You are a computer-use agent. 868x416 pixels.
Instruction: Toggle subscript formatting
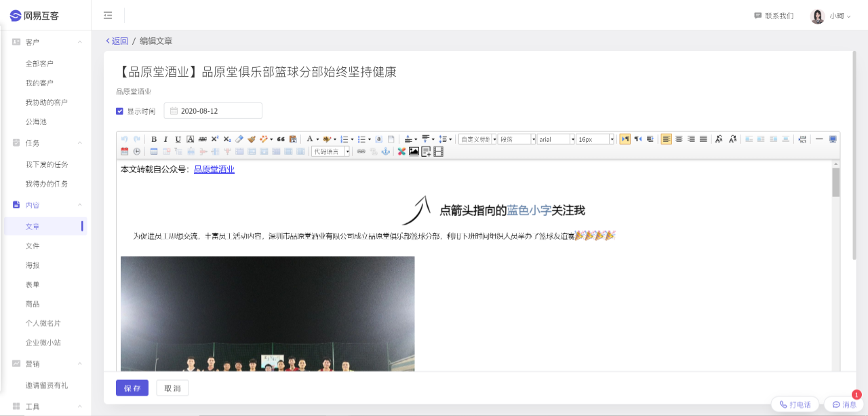point(227,139)
